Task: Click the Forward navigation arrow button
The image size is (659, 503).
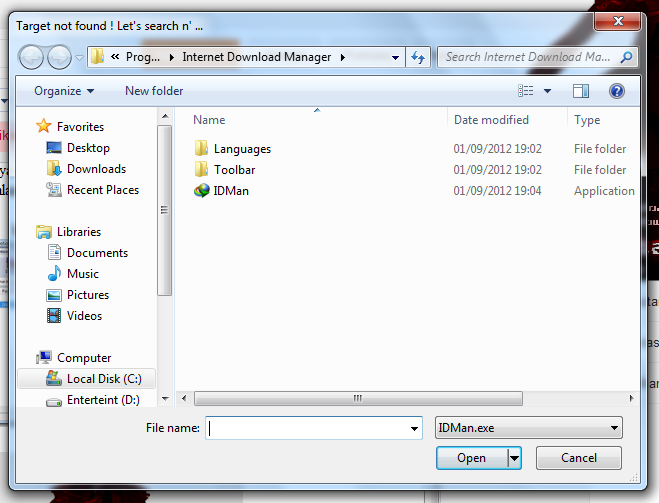Action: pos(59,57)
